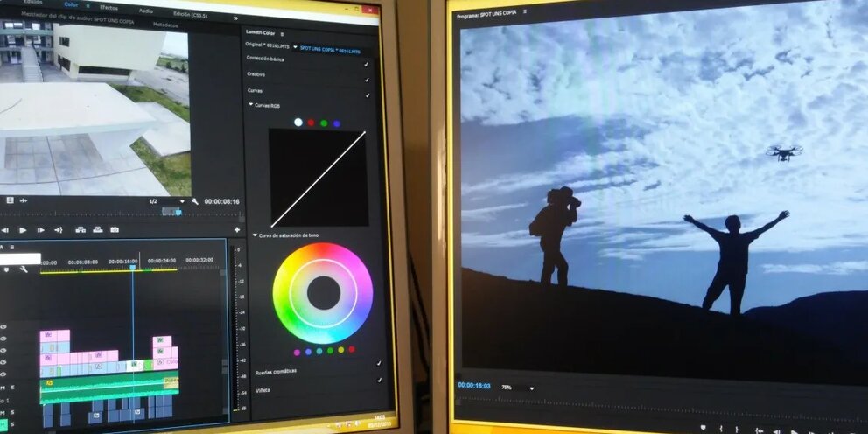The width and height of the screenshot is (868, 434).
Task: Open the Corrección básica section
Action: pos(265,59)
